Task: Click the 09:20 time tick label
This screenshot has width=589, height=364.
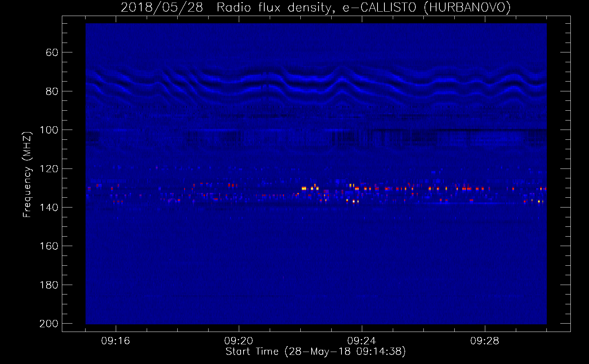Action: pyautogui.click(x=239, y=341)
